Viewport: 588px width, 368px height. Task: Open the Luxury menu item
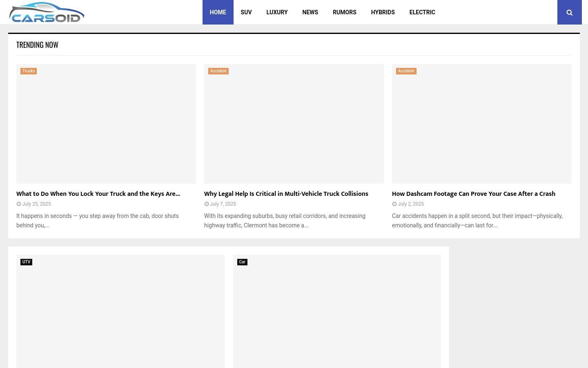[x=277, y=12]
